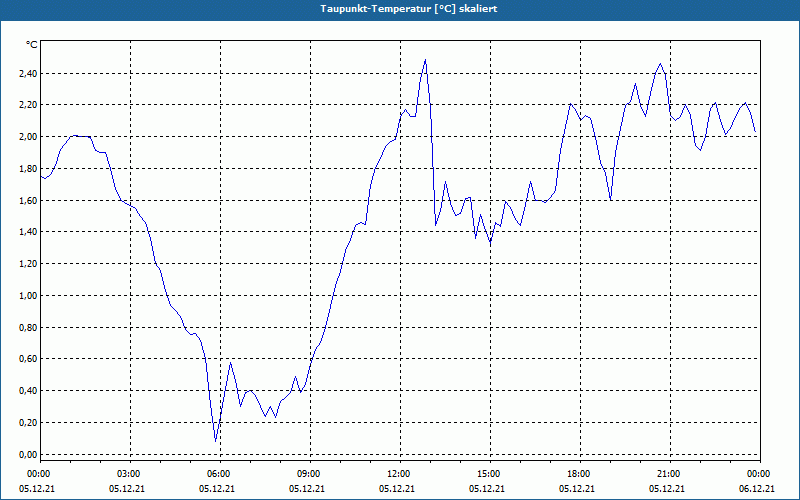Click the chart title 'Taupunkt-Temperatur [°C] skaliert'
The width and height of the screenshot is (800, 500).
(x=409, y=9)
